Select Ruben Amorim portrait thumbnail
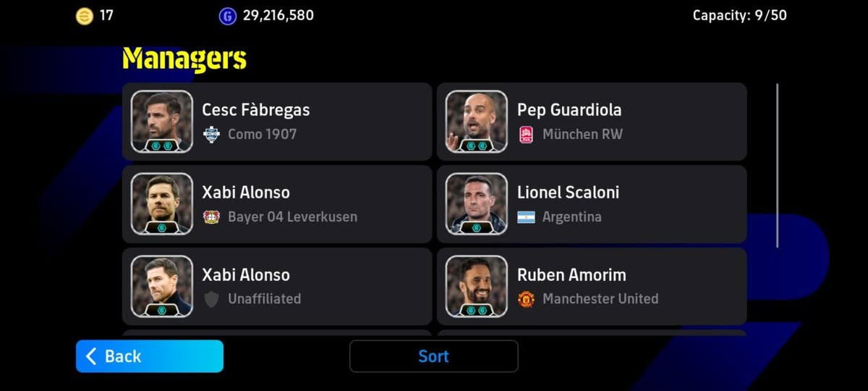The height and width of the screenshot is (391, 868). pos(477,286)
